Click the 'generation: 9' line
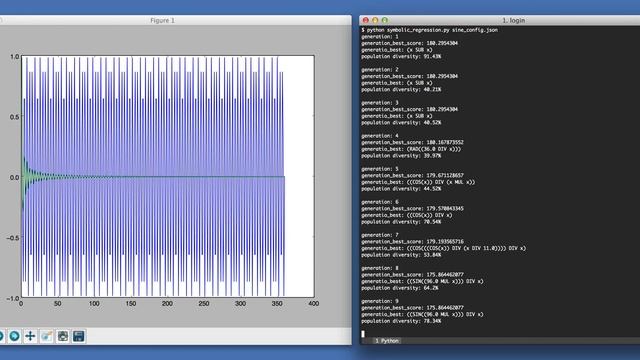The width and height of the screenshot is (640, 360). pyautogui.click(x=380, y=301)
